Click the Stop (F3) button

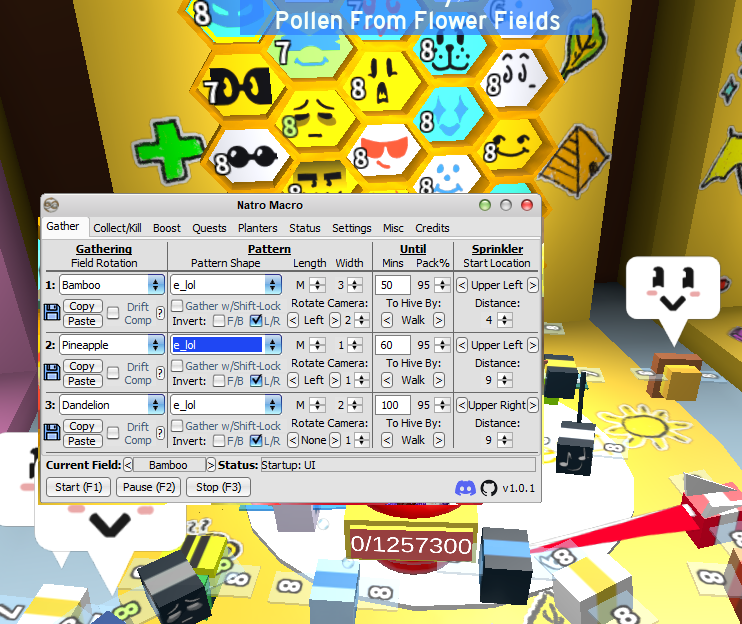[x=219, y=487]
